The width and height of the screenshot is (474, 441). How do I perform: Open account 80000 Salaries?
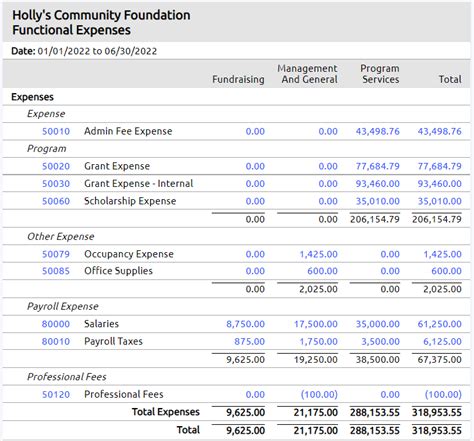tap(56, 324)
